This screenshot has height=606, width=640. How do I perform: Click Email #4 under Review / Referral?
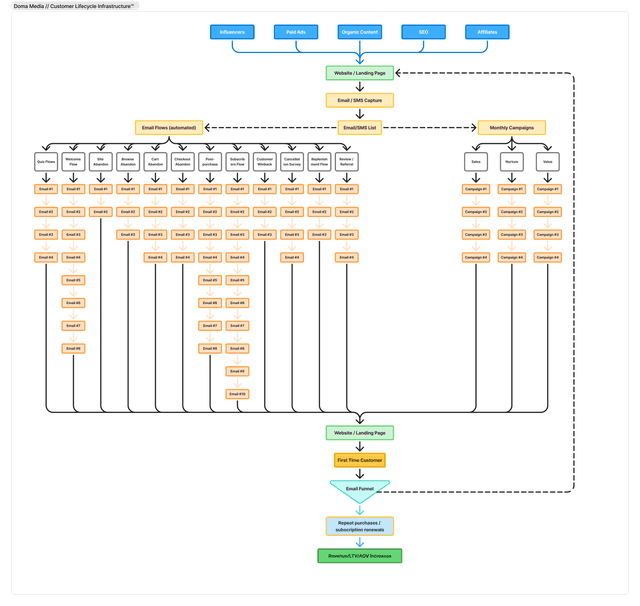pos(347,257)
